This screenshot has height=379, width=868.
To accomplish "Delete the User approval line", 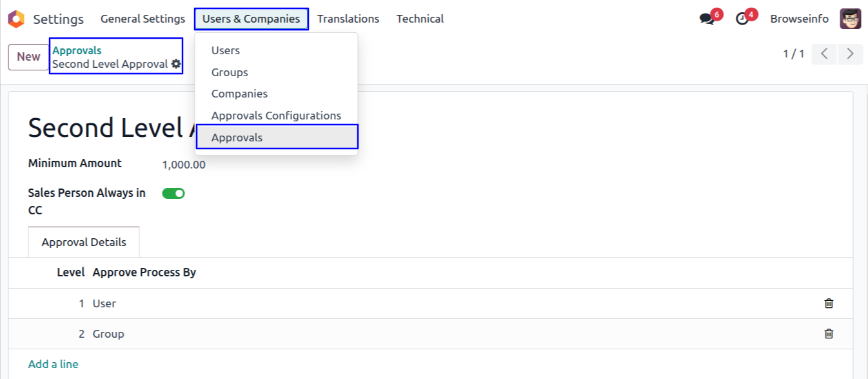I will point(829,303).
